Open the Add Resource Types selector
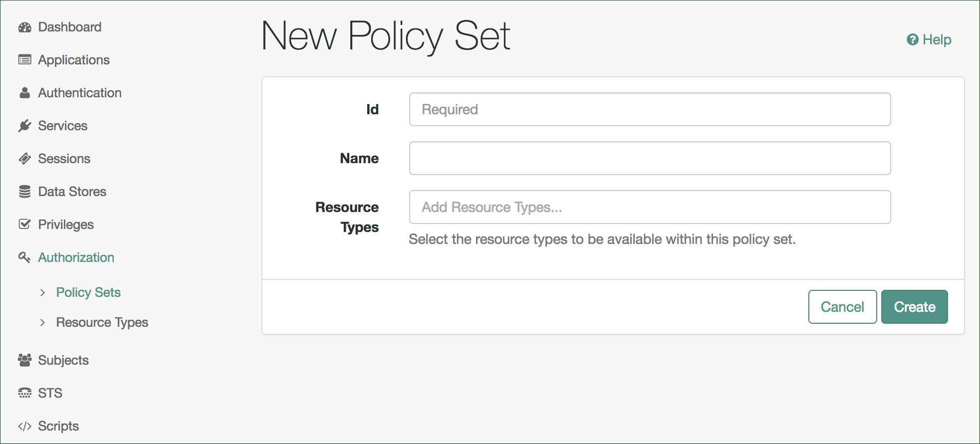 650,207
